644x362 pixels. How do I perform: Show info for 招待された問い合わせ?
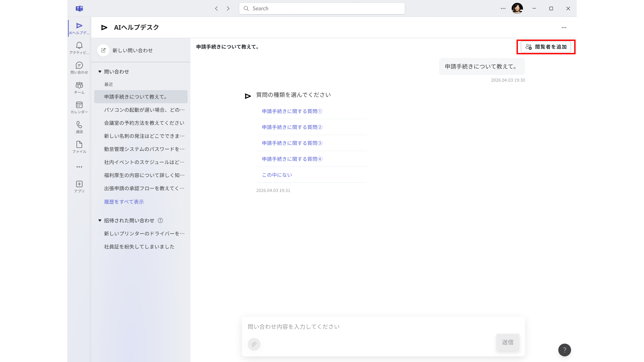coord(160,220)
